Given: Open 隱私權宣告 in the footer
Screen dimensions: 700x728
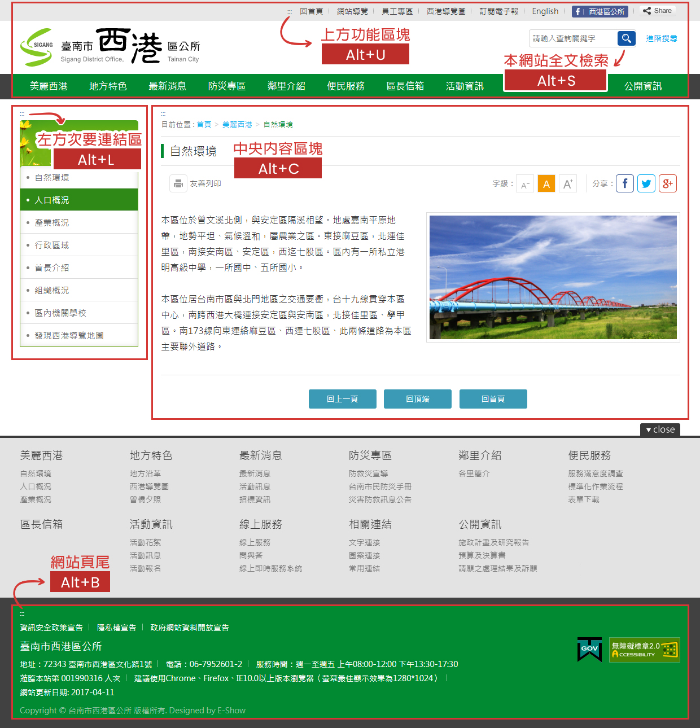Looking at the screenshot, I should (116, 628).
